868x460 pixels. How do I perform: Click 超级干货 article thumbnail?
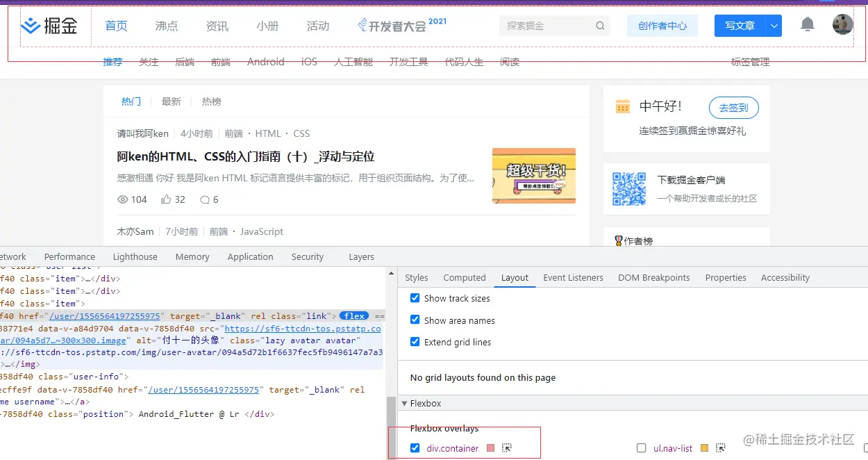click(534, 176)
